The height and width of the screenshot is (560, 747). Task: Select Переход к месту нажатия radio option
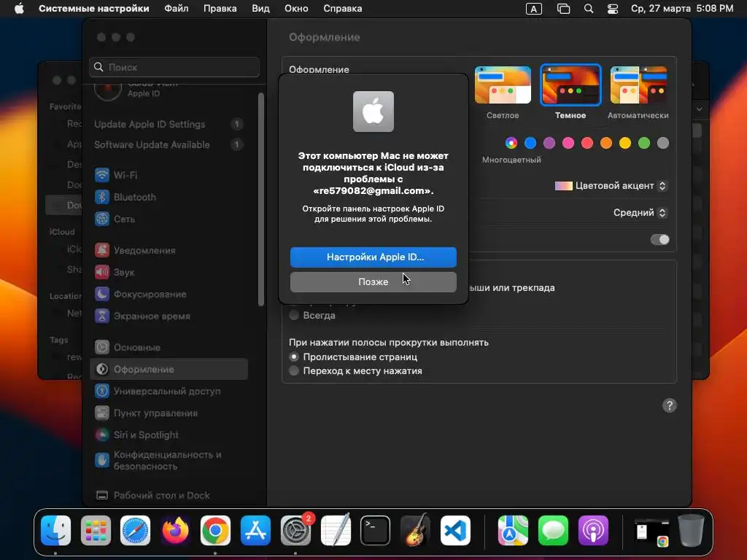click(294, 370)
